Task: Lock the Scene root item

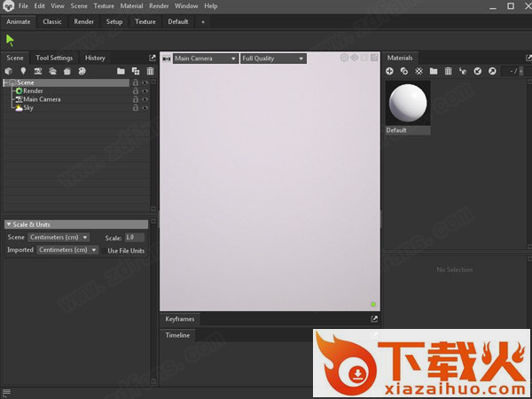Action: (136, 82)
